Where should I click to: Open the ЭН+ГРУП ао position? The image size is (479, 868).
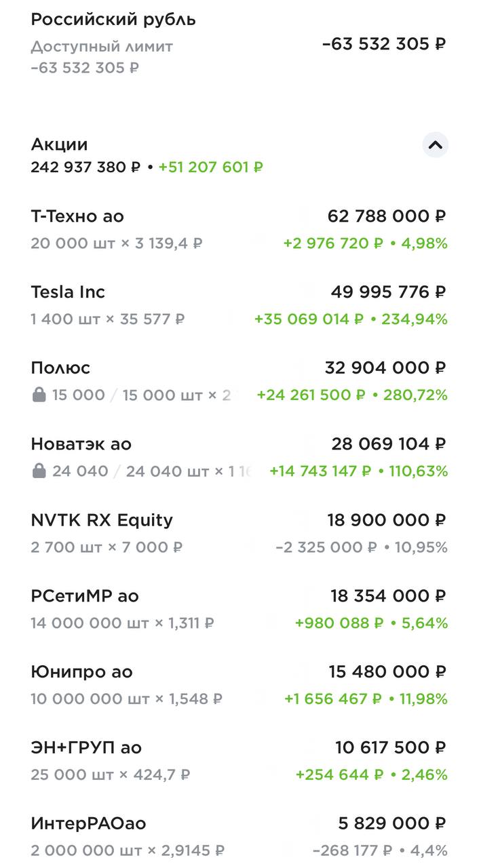click(x=86, y=748)
